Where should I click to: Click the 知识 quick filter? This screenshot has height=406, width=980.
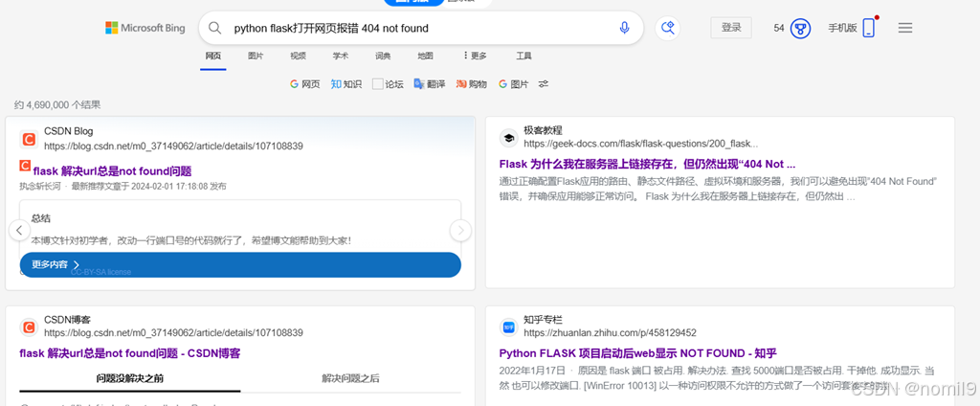point(346,84)
